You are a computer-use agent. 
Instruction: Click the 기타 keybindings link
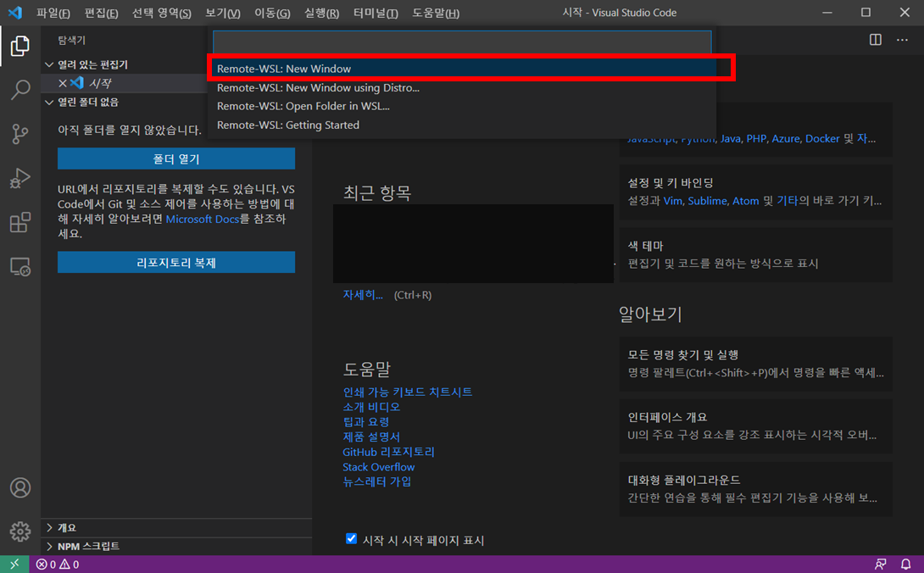coord(788,201)
